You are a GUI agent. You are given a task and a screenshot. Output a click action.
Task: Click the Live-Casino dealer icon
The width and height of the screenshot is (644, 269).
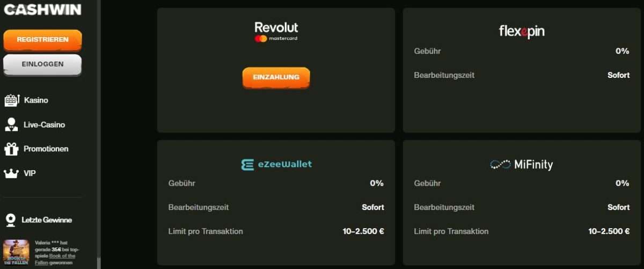pos(11,125)
